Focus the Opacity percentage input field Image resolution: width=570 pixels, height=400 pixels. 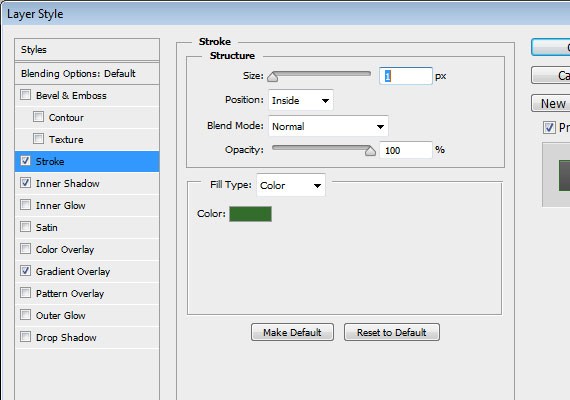(406, 150)
